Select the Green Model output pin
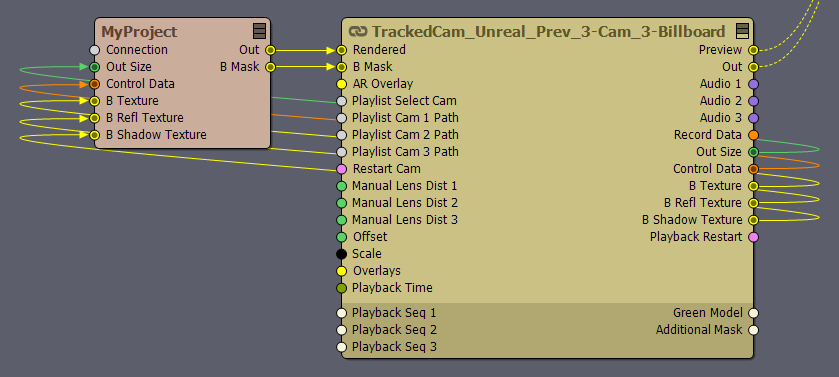Image resolution: width=839 pixels, height=377 pixels. click(753, 313)
